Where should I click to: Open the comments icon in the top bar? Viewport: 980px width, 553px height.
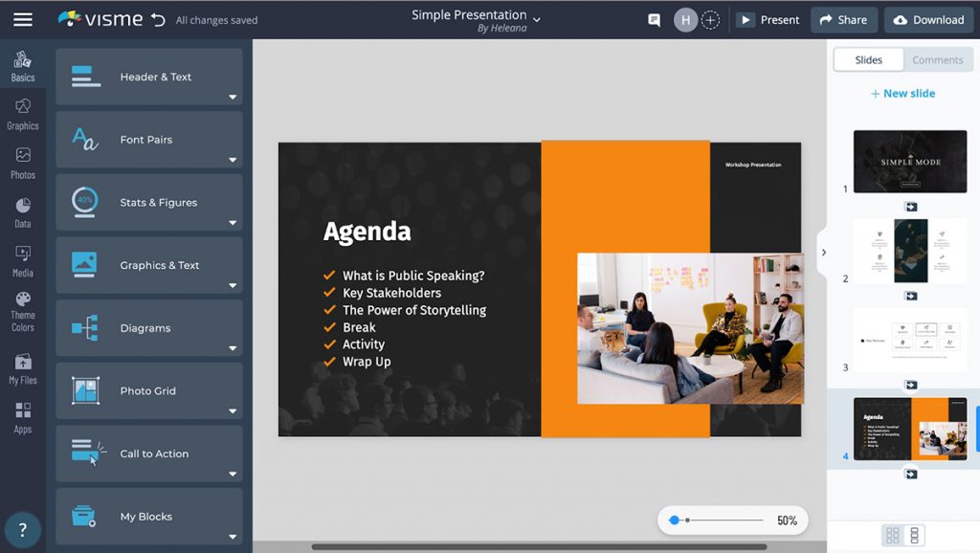tap(654, 19)
